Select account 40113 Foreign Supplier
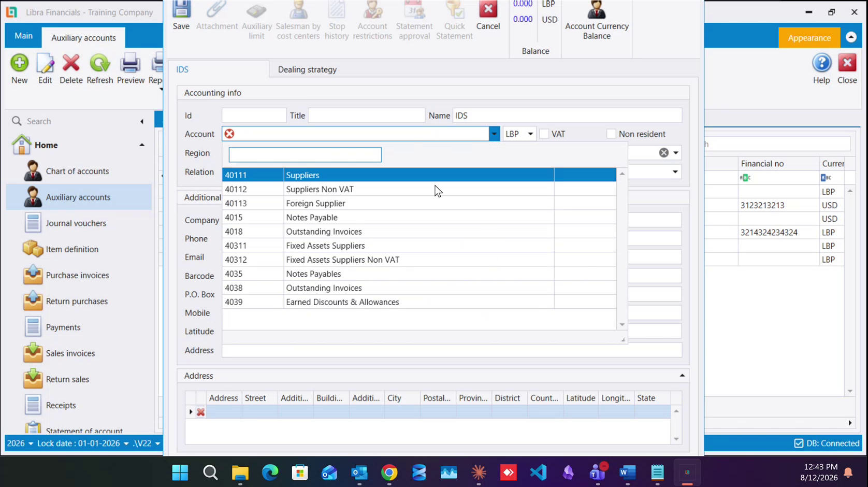 click(x=419, y=203)
